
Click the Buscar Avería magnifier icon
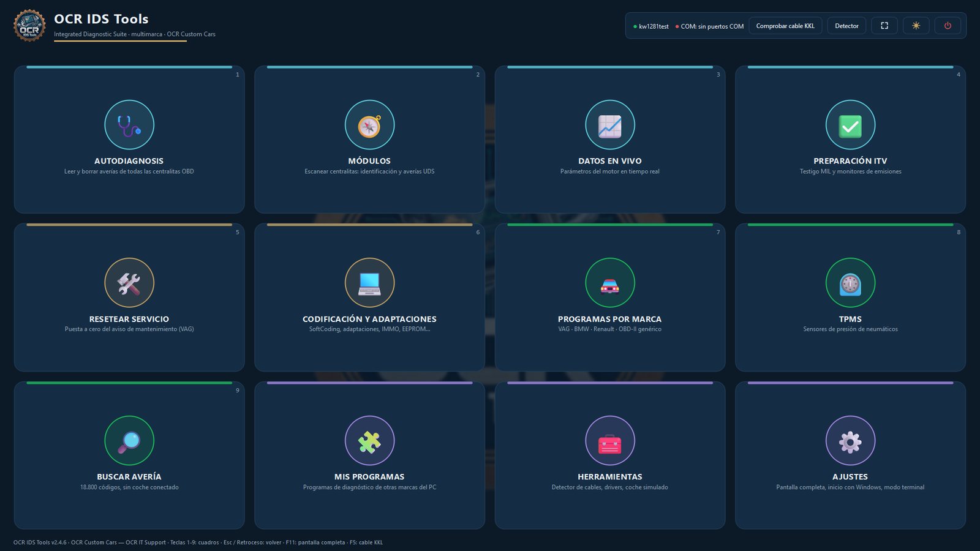(129, 441)
